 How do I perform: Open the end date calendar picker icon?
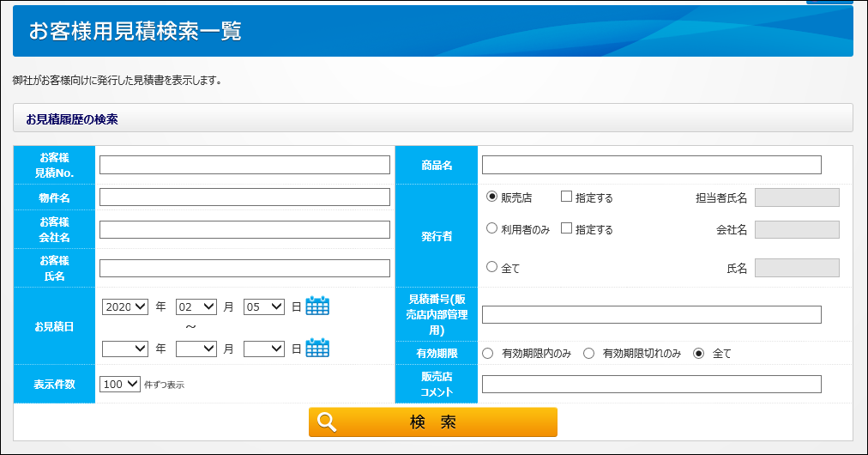(317, 348)
